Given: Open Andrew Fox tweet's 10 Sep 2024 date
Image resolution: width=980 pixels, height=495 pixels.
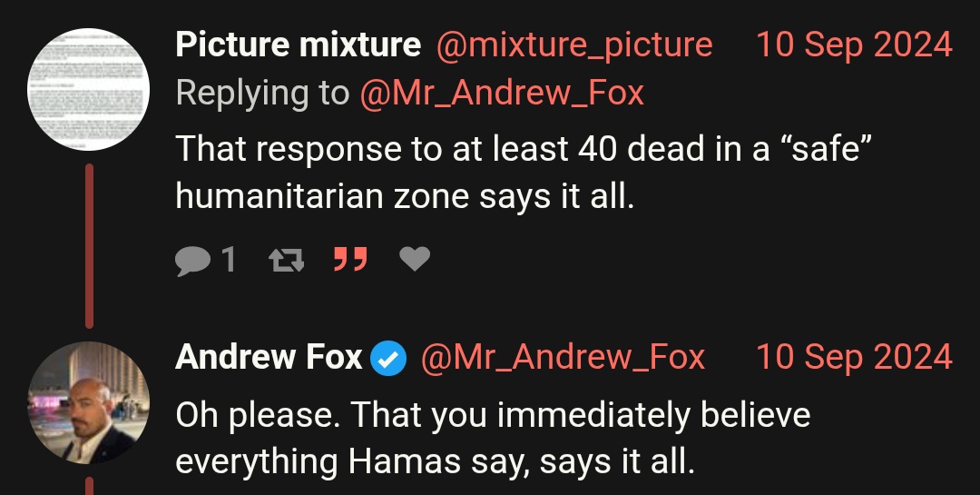Looking at the screenshot, I should click(x=855, y=357).
